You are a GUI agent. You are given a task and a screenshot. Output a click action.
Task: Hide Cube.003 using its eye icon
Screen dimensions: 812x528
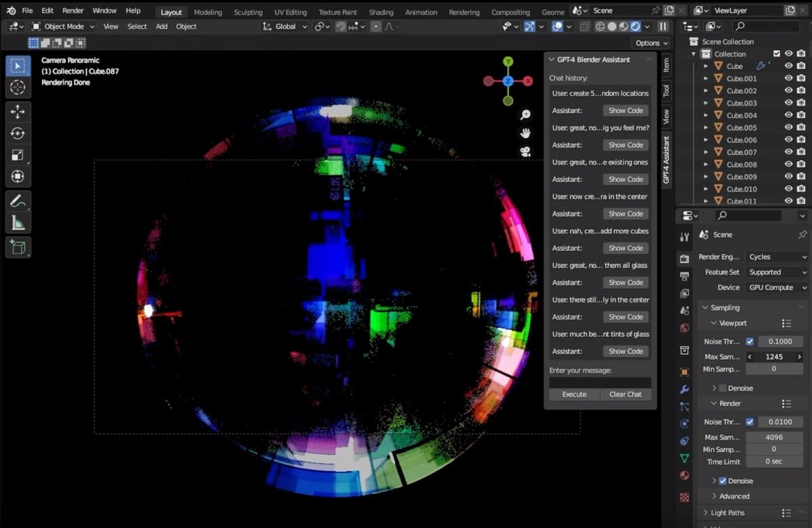coord(788,103)
